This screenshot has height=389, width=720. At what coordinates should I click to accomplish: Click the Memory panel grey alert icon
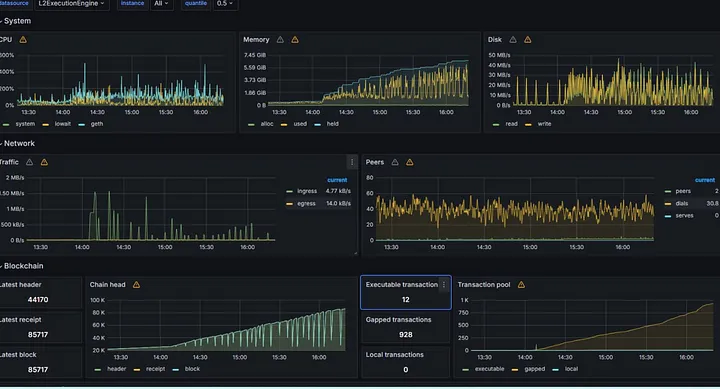click(280, 40)
